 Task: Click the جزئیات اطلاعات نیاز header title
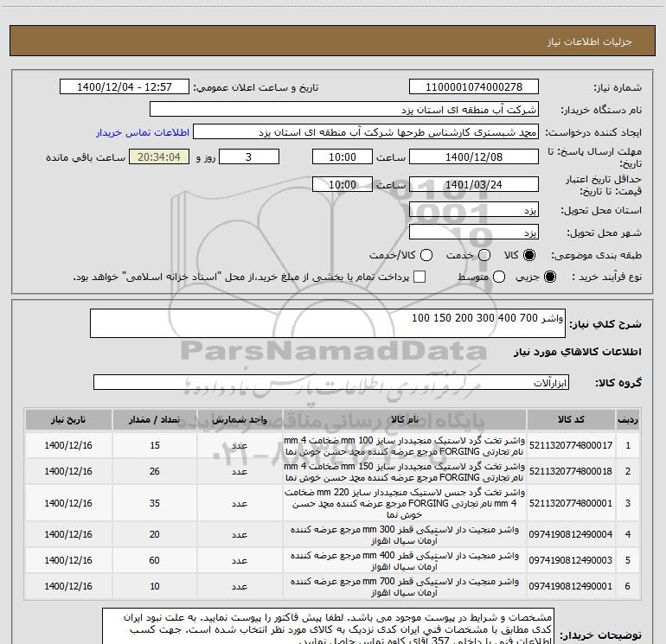[x=590, y=41]
